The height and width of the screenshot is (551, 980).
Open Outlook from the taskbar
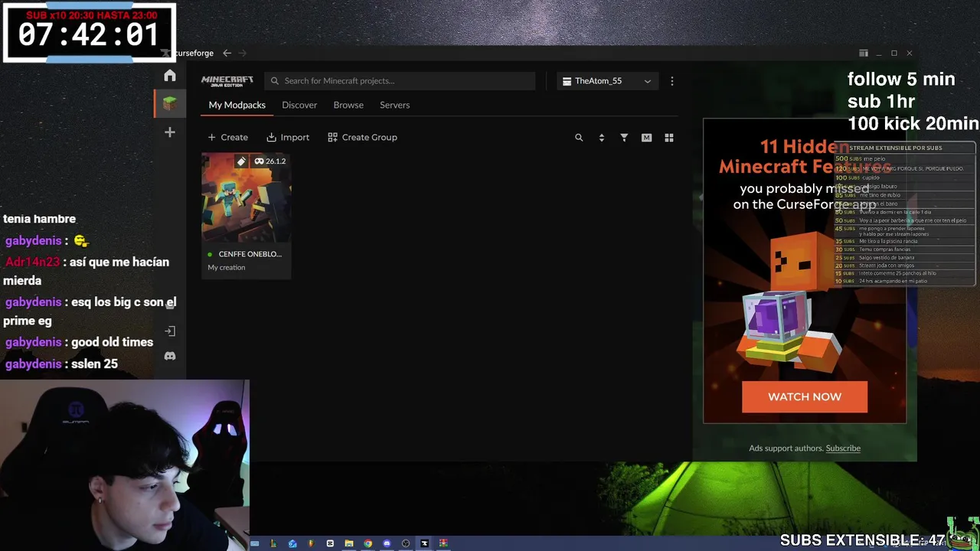[x=292, y=543]
